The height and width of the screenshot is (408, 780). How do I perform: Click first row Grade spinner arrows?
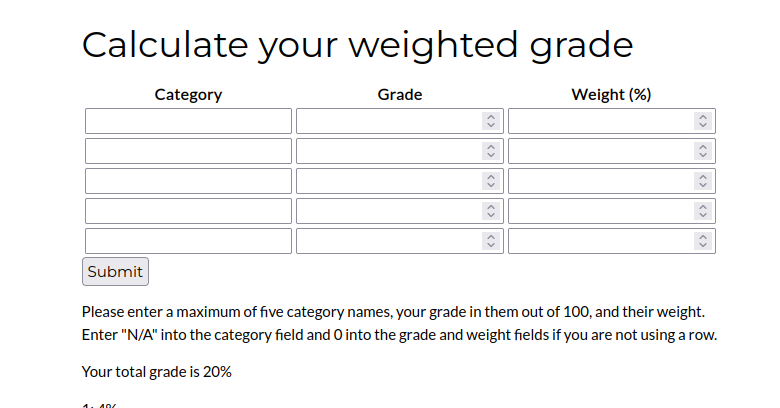(x=491, y=121)
